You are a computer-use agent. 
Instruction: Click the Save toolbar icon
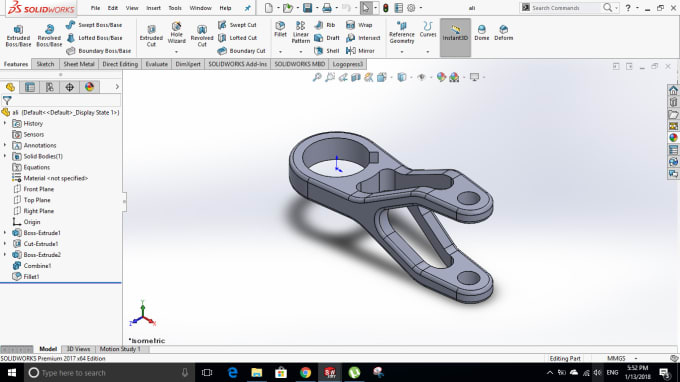coord(307,8)
